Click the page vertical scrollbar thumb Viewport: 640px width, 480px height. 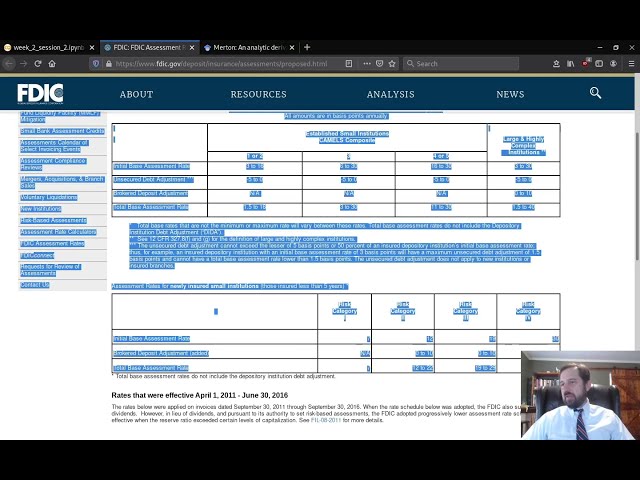point(637,196)
